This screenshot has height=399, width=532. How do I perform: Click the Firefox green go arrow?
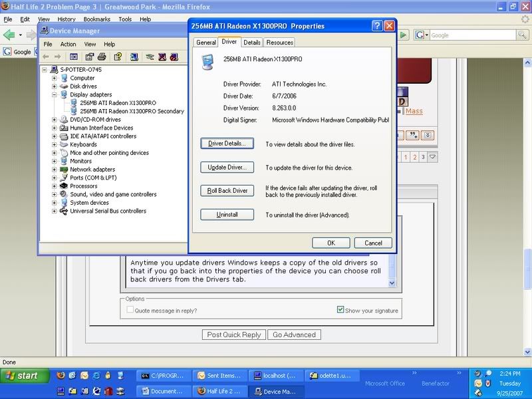click(403, 35)
